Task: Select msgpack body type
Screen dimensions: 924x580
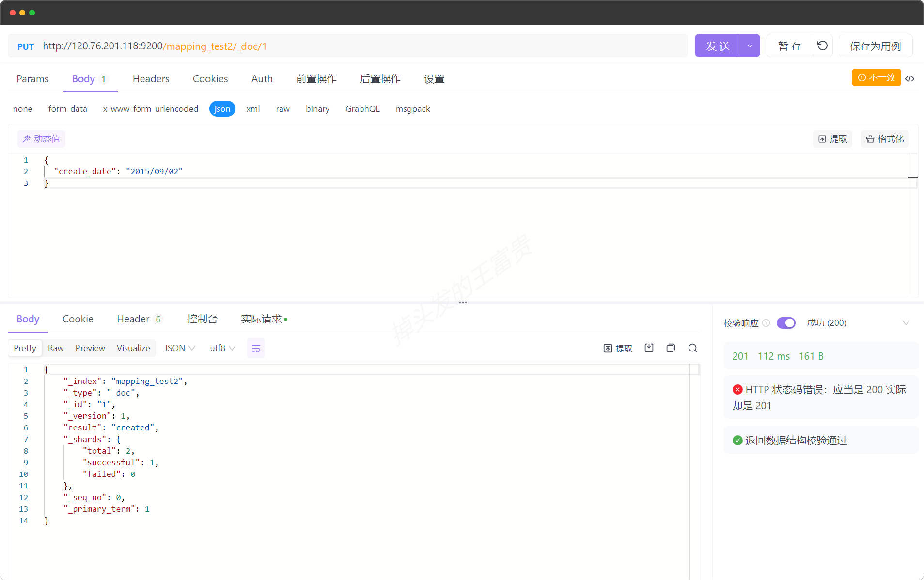Action: tap(413, 109)
